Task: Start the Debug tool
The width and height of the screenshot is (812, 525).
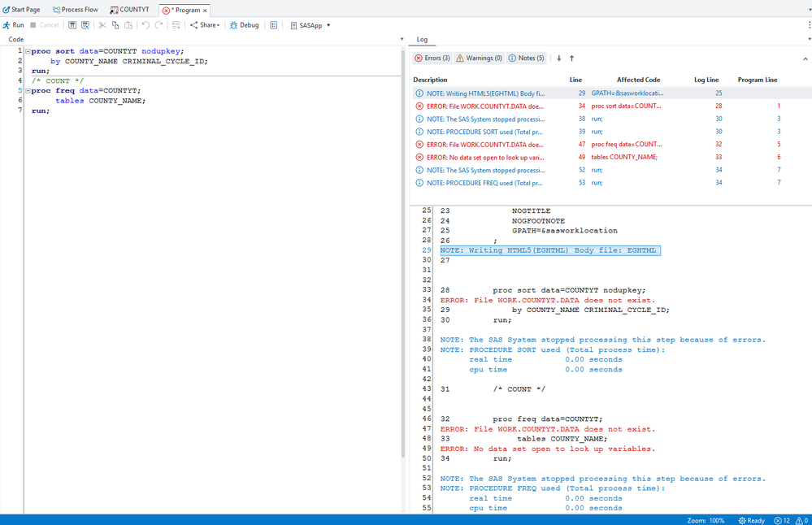Action: (x=244, y=25)
